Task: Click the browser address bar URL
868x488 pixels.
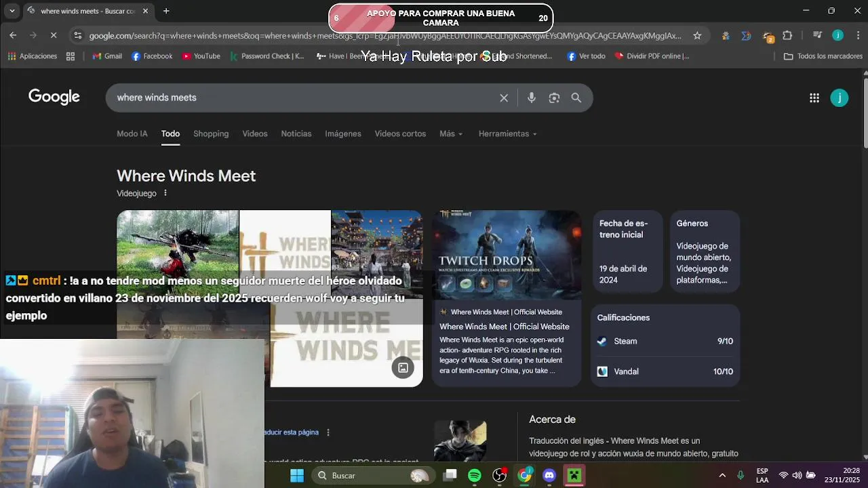Action: point(385,35)
